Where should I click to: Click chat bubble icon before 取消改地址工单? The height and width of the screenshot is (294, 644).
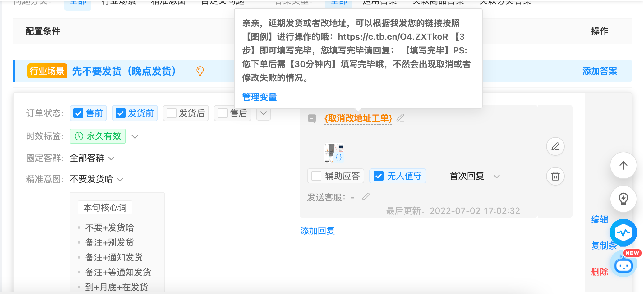click(x=312, y=118)
